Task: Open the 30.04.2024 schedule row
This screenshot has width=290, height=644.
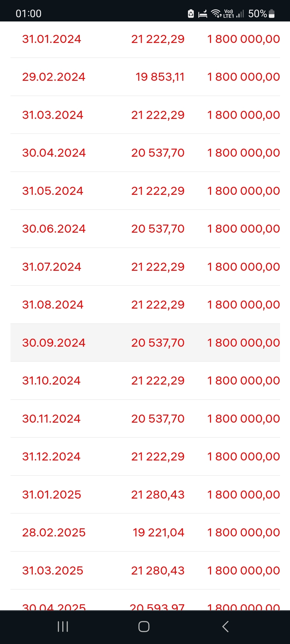Action: coord(145,153)
